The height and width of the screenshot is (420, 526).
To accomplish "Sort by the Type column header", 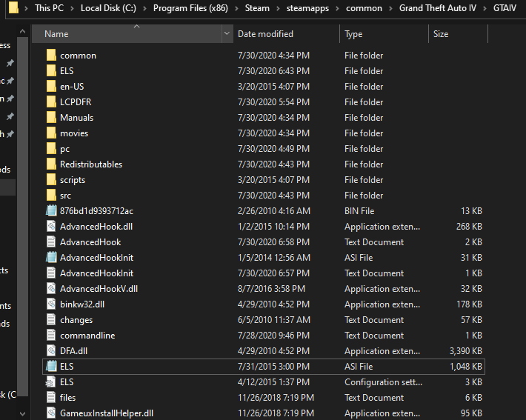I will pos(384,33).
